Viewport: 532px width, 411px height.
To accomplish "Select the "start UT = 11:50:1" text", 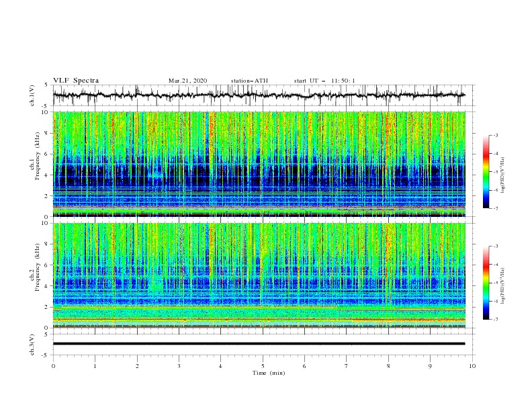I will (x=324, y=81).
